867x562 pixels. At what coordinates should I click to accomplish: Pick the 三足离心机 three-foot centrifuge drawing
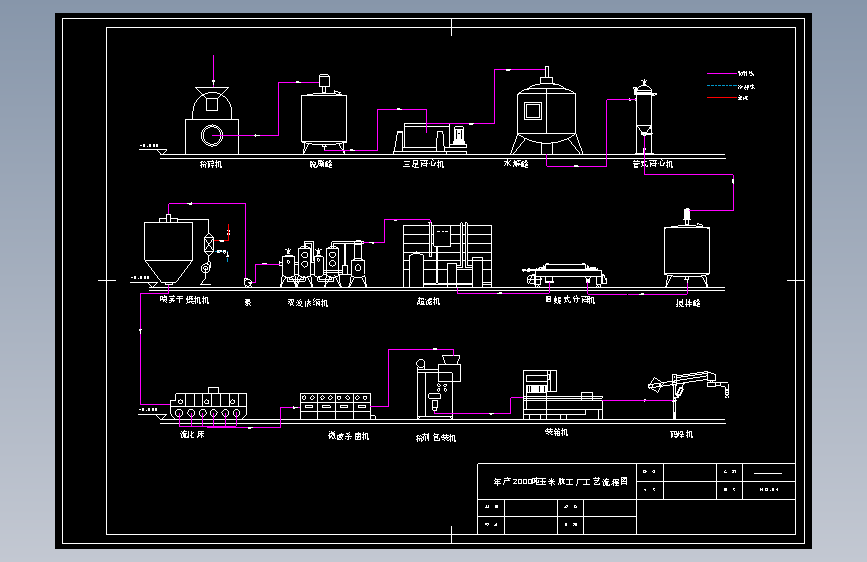(430, 138)
